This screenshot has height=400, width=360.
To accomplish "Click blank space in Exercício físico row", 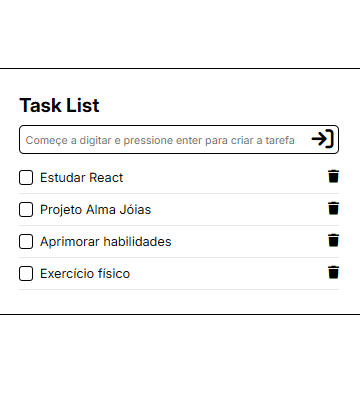I will click(x=228, y=274).
